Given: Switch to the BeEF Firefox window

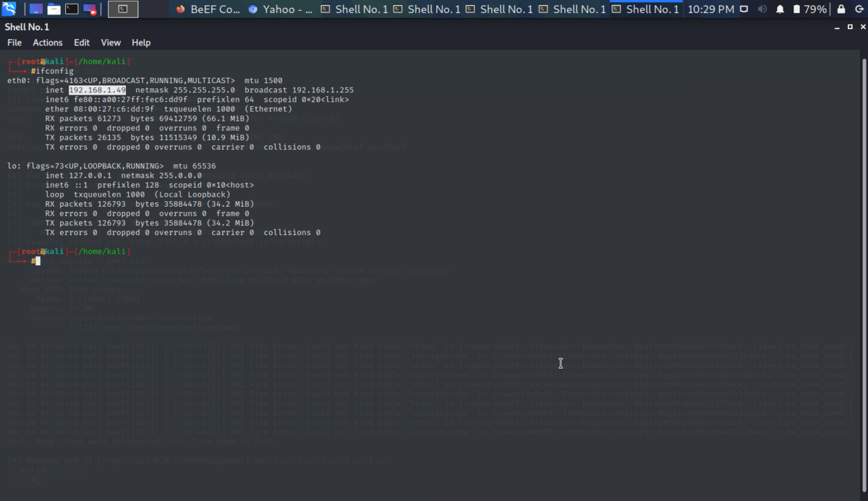Looking at the screenshot, I should pos(207,9).
